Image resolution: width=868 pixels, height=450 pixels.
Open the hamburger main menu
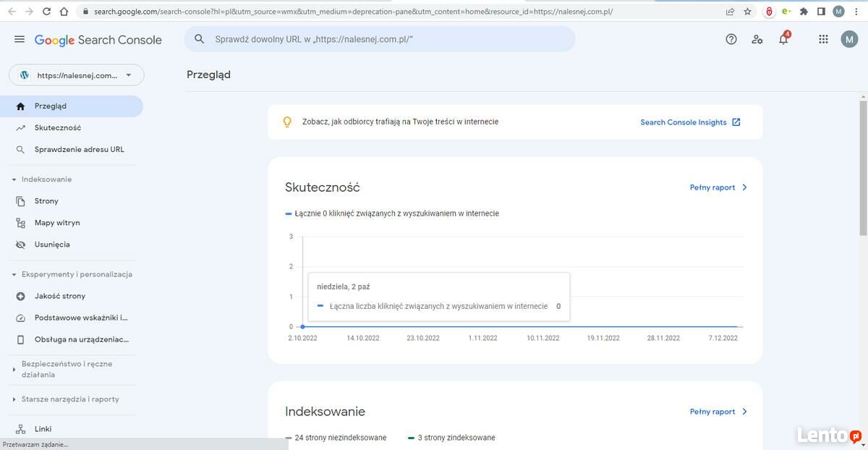[20, 39]
